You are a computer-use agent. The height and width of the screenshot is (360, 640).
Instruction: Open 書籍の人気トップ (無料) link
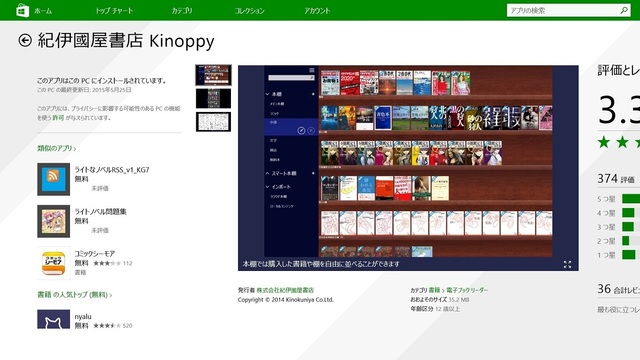click(x=75, y=294)
